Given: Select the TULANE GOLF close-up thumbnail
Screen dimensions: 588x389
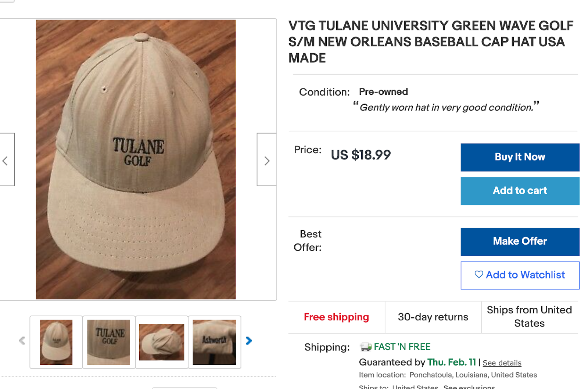Looking at the screenshot, I should [109, 342].
